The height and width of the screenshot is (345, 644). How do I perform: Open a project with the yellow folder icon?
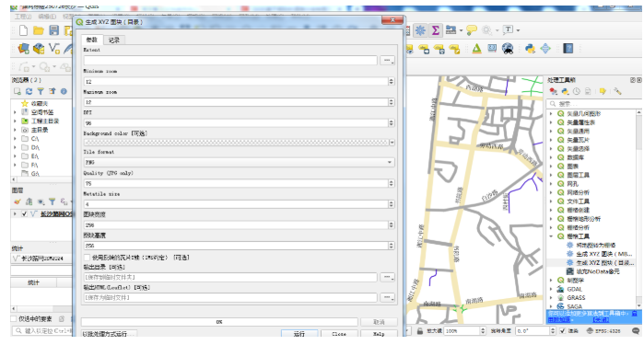point(39,30)
